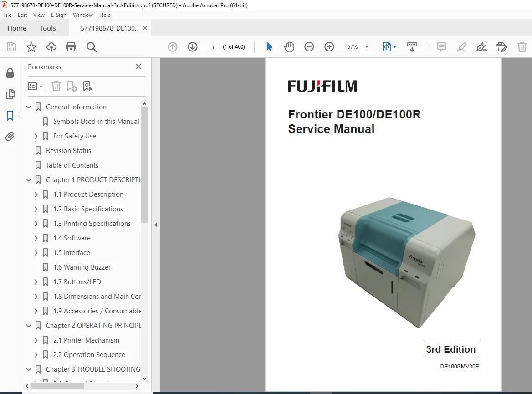Click the upload to cloud icon
The height and width of the screenshot is (394, 532).
point(51,47)
